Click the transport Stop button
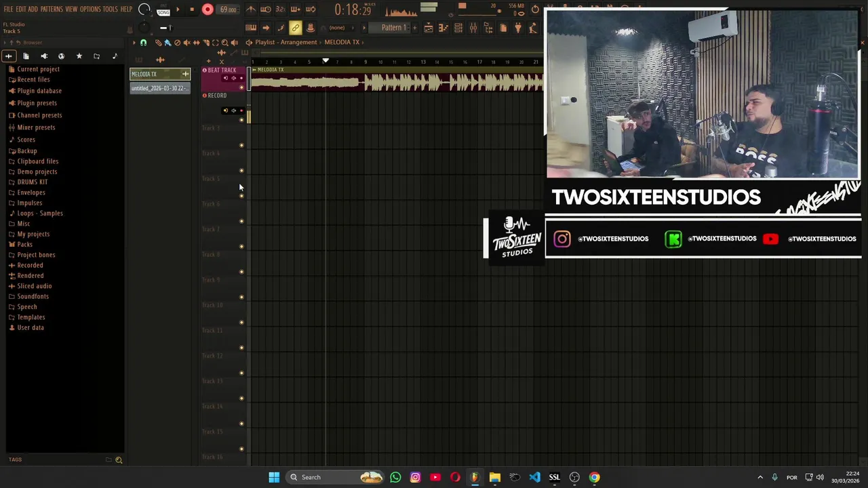The width and height of the screenshot is (868, 488). tap(192, 9)
